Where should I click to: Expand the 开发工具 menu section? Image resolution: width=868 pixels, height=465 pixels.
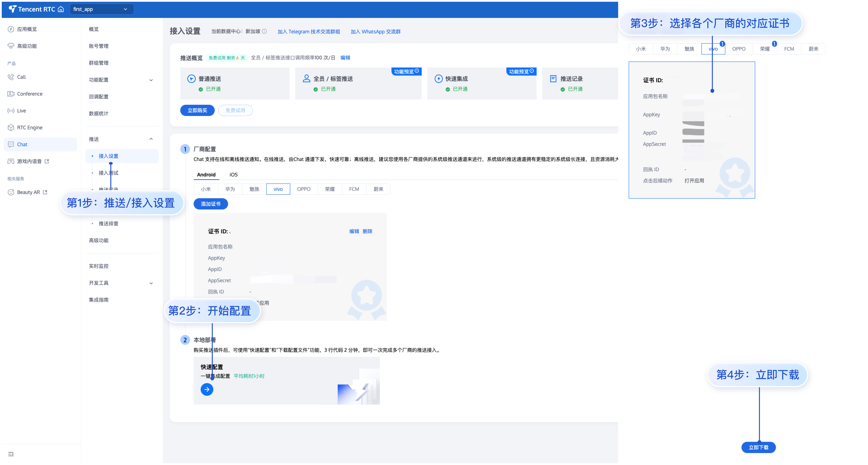[151, 283]
